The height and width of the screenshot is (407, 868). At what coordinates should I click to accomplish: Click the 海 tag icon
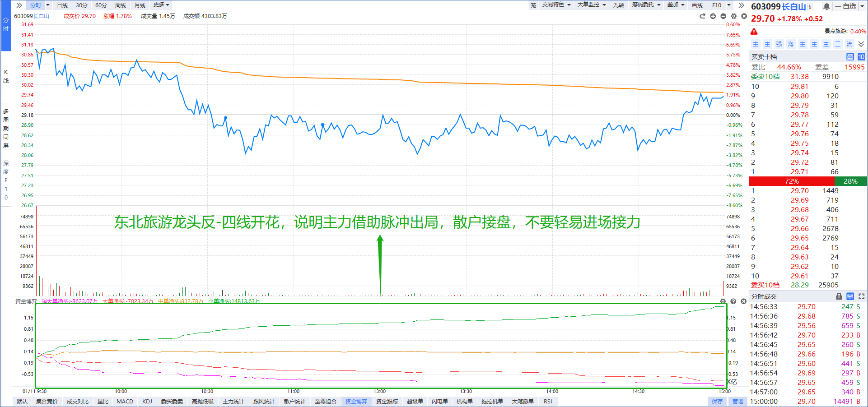coord(791,44)
